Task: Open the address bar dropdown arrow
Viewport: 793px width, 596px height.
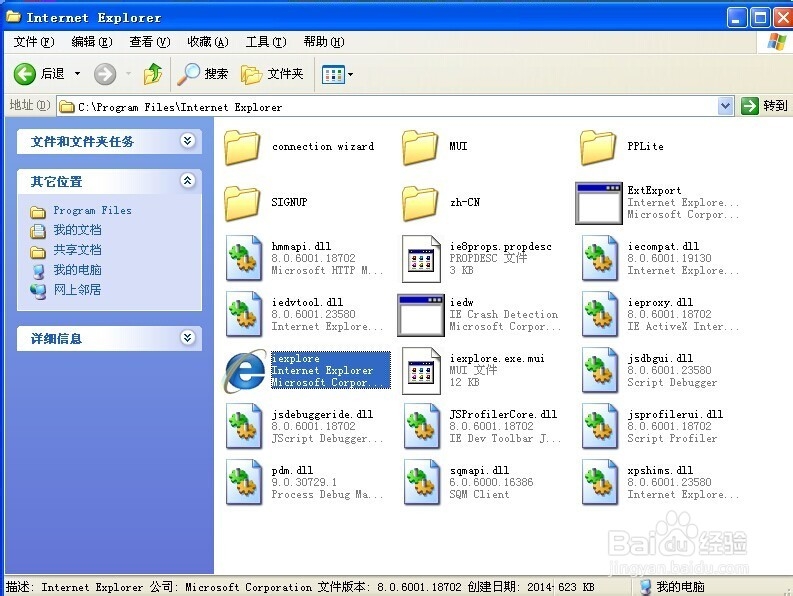Action: (725, 106)
